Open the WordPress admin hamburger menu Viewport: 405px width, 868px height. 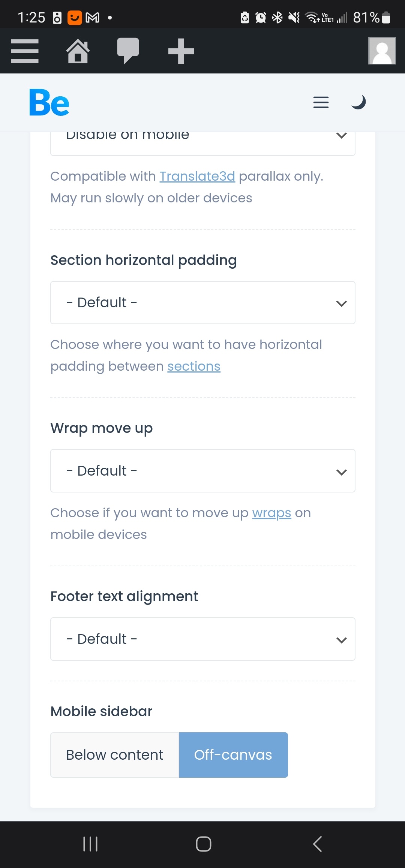25,51
